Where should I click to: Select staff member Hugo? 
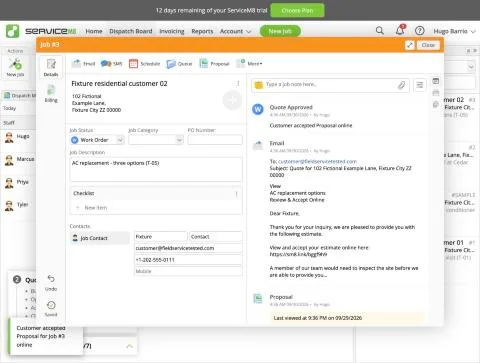[x=18, y=137]
